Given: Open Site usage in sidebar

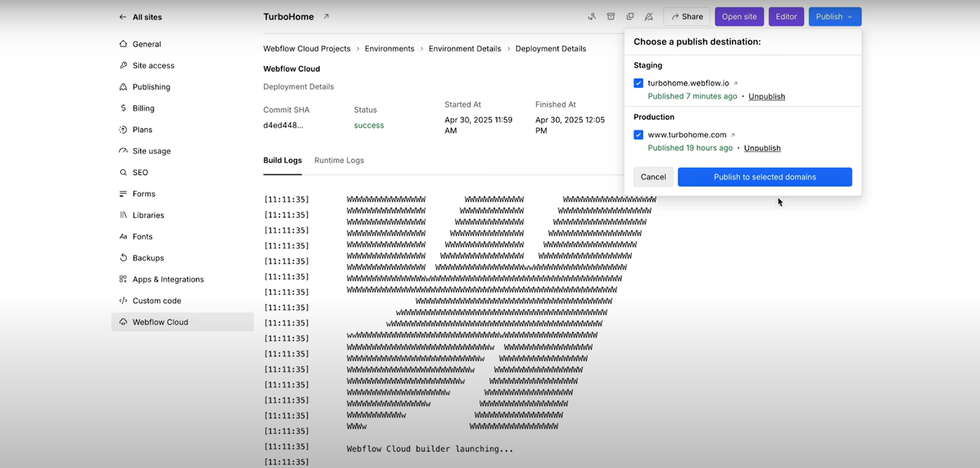Looking at the screenshot, I should 151,151.
